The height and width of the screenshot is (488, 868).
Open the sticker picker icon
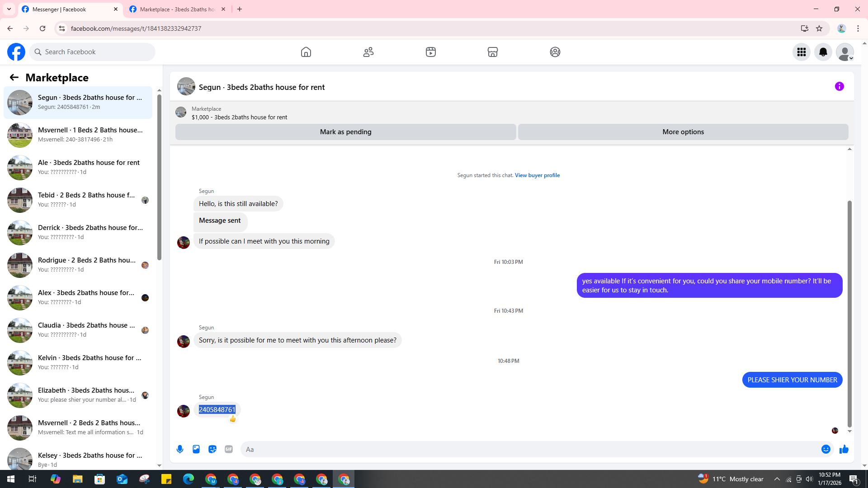point(212,449)
